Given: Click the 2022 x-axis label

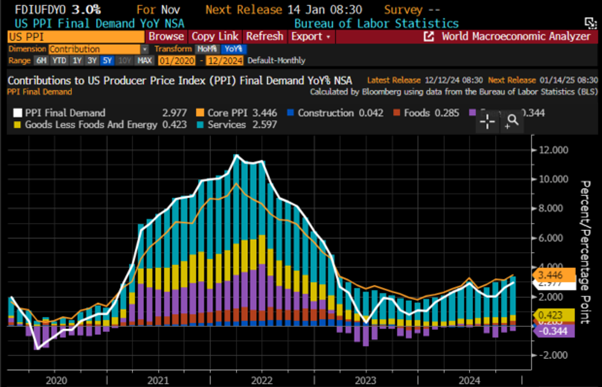Looking at the screenshot, I should point(262,380).
